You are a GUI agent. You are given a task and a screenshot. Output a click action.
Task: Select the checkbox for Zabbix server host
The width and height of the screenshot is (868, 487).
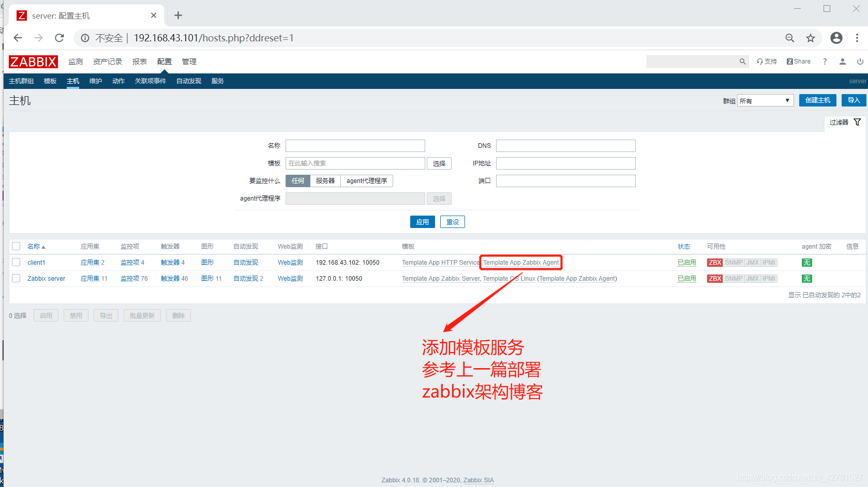click(16, 278)
